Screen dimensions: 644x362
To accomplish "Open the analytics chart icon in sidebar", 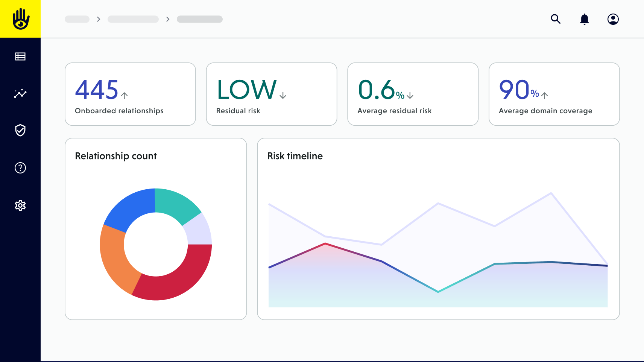I will [20, 93].
